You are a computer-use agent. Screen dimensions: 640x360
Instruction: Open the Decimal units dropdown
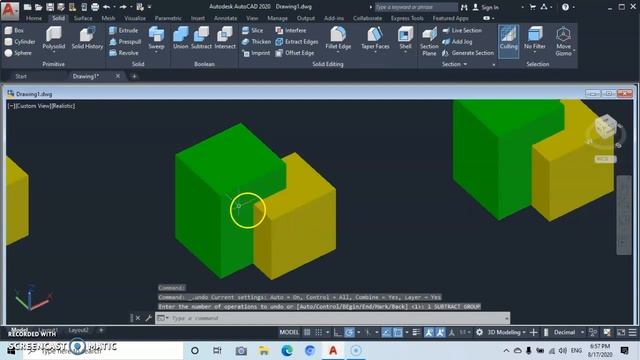(x=569, y=332)
